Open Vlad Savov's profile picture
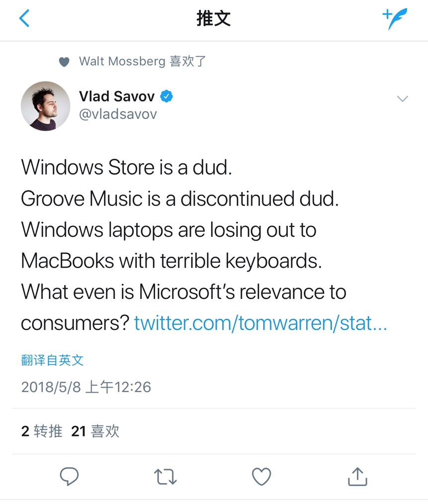The width and height of the screenshot is (428, 504). tap(46, 106)
